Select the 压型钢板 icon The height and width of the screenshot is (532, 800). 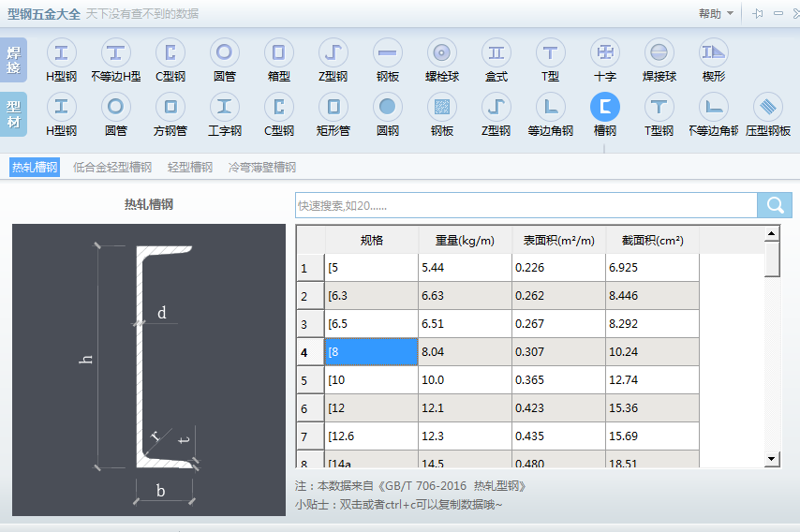pos(768,107)
